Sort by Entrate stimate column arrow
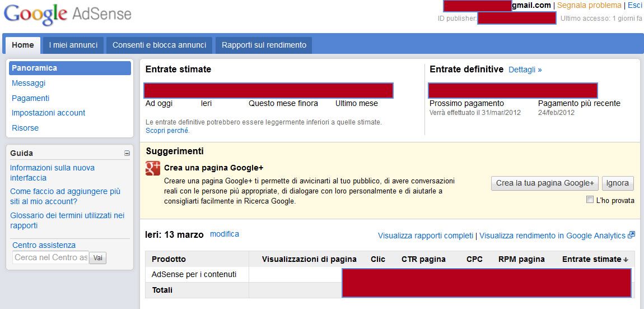 (626, 260)
